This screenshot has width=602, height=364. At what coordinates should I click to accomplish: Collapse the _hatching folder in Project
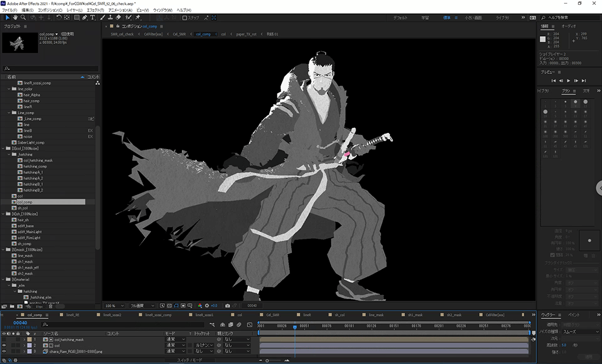click(9, 154)
